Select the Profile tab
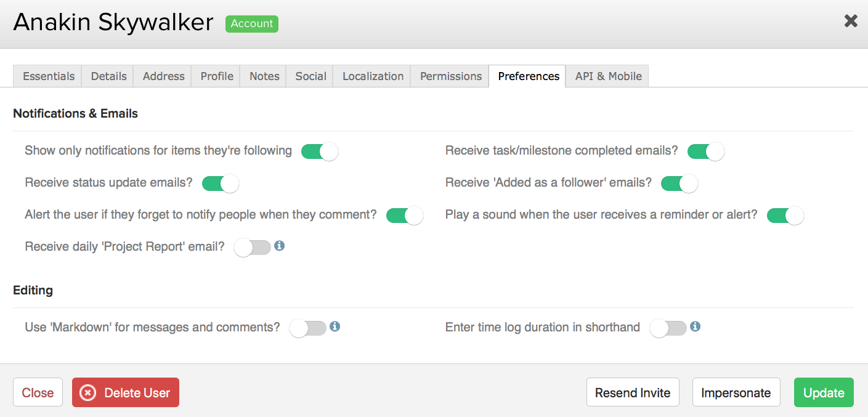The height and width of the screenshot is (417, 868). point(217,76)
